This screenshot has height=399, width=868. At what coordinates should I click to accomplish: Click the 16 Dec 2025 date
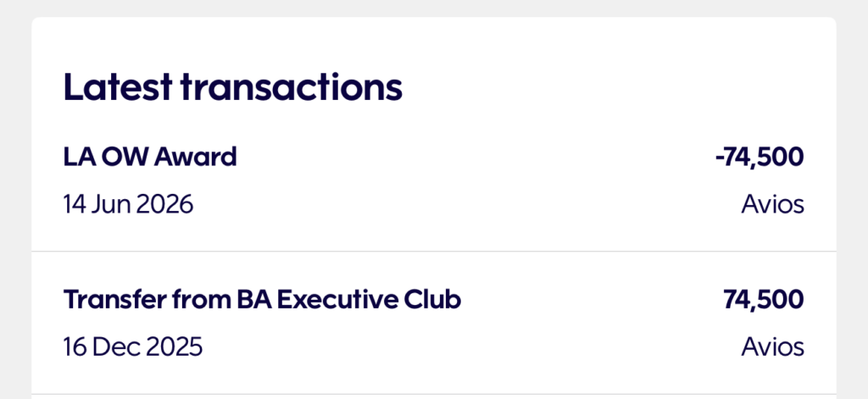click(133, 346)
